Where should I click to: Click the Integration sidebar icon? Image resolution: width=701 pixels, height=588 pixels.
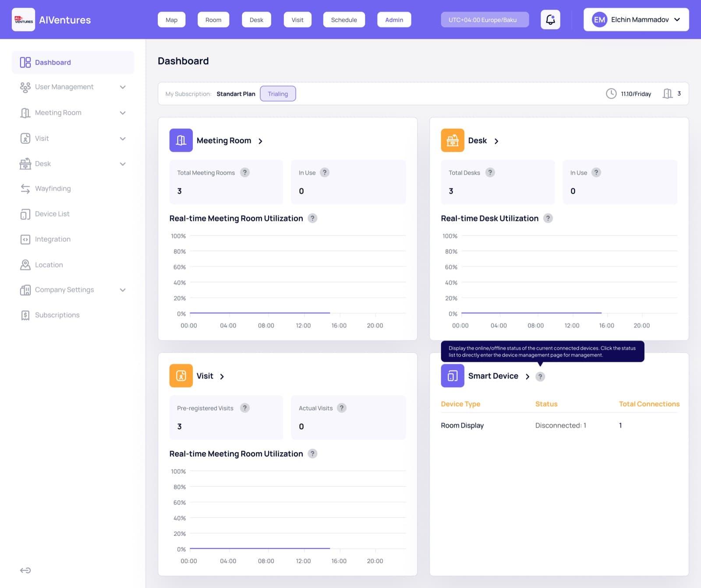pyautogui.click(x=25, y=240)
